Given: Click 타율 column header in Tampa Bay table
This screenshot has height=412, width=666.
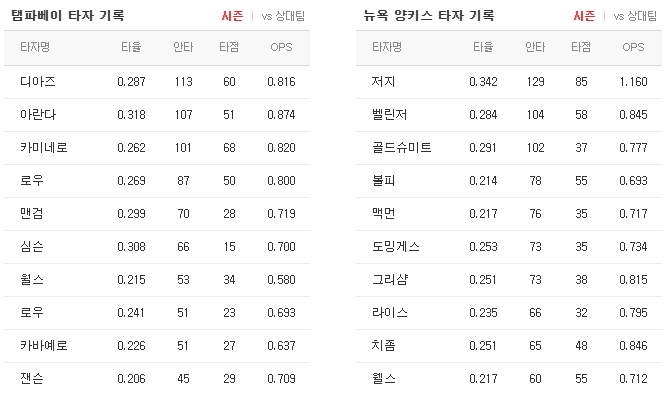Looking at the screenshot, I should (x=131, y=47).
